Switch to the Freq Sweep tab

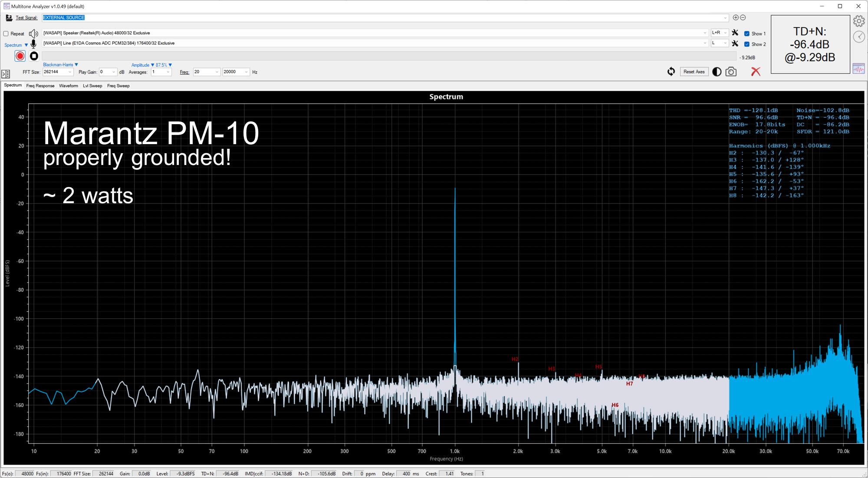coord(118,86)
